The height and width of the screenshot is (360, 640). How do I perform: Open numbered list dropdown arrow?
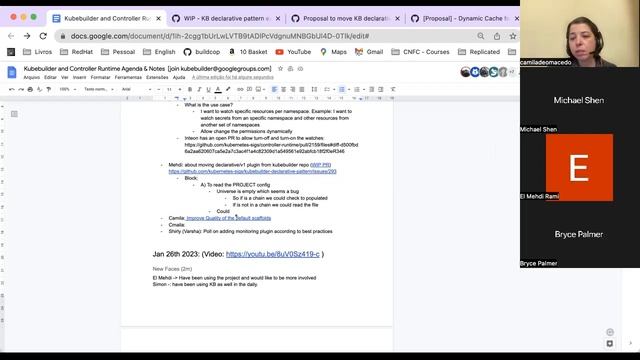364,89
